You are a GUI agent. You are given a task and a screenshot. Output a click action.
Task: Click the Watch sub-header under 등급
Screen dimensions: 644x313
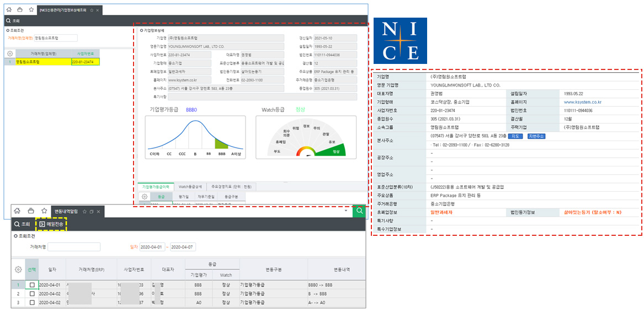coord(226,275)
